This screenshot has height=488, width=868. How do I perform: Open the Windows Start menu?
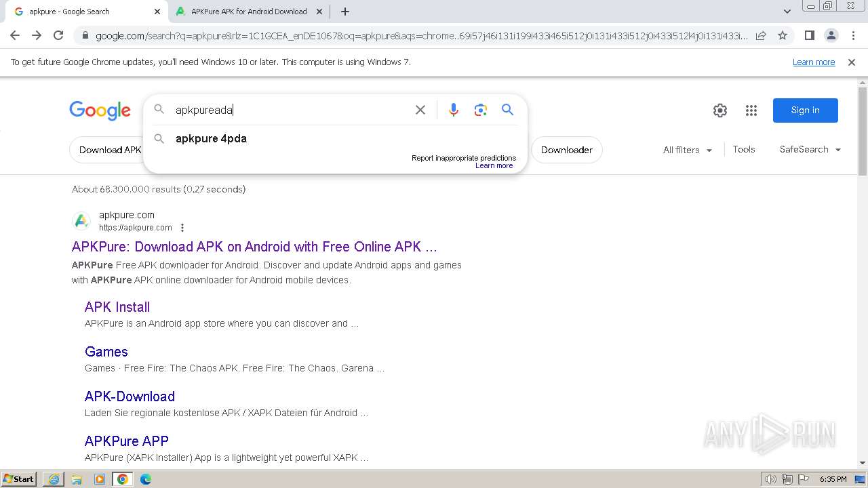click(19, 479)
